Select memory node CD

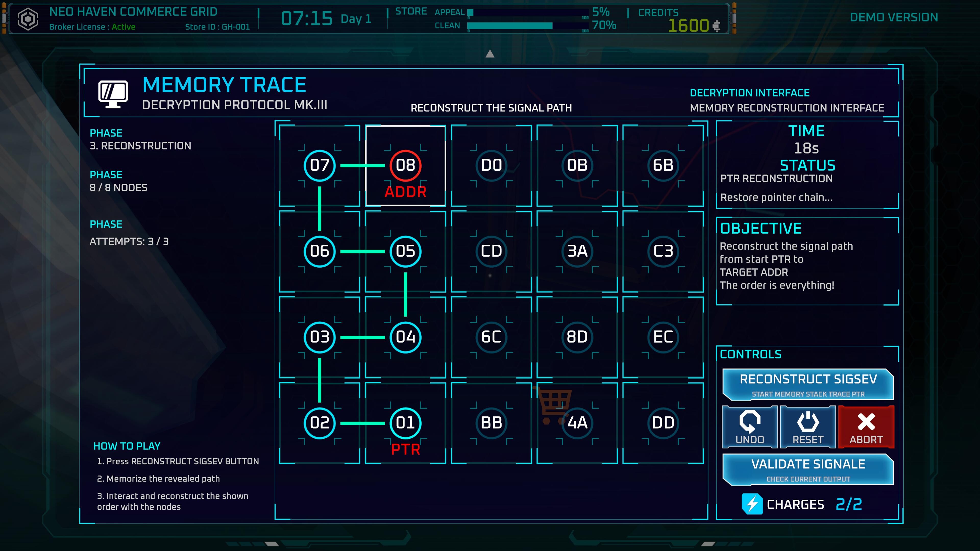[491, 251]
